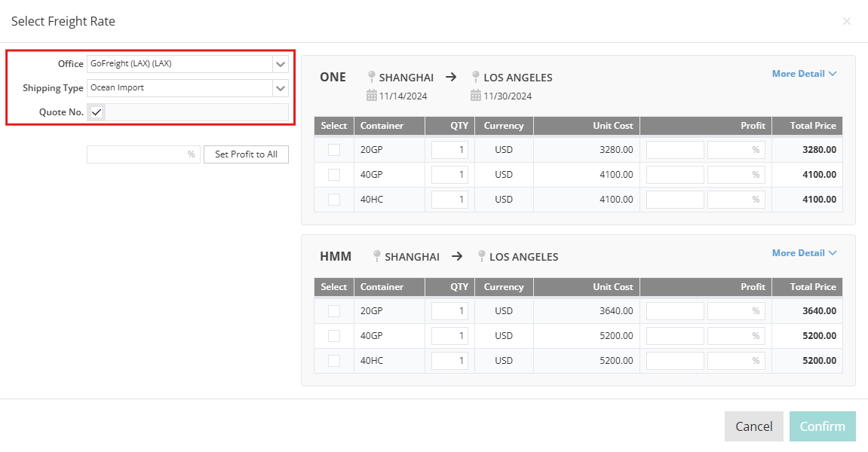The image size is (868, 452).
Task: Check the ONE 40GP container row
Action: (333, 175)
